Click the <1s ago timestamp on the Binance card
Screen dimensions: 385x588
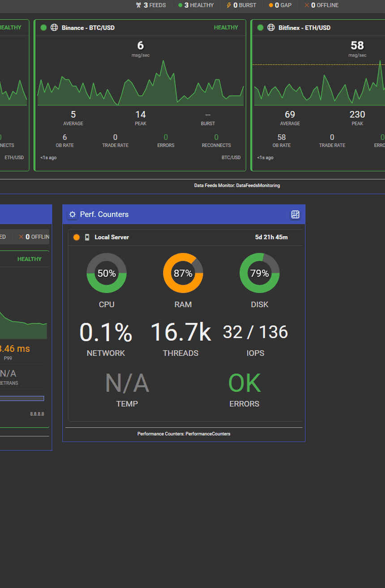[x=48, y=158]
